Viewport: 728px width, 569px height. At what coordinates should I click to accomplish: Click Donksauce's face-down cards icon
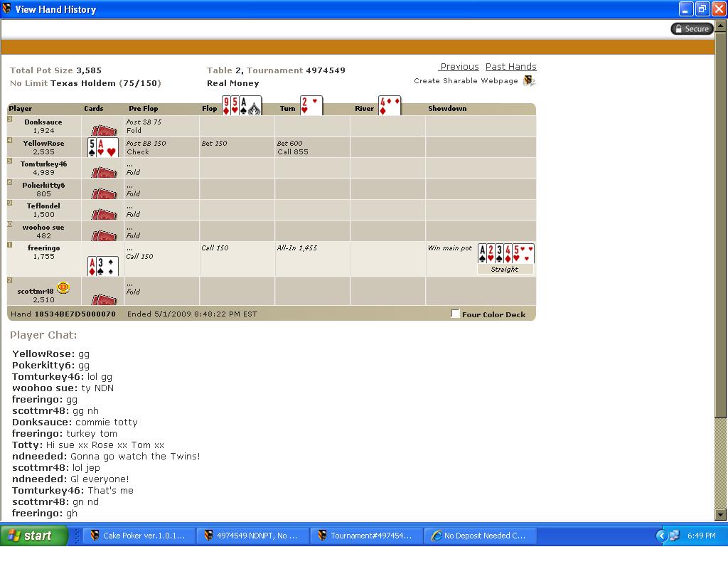(x=104, y=130)
